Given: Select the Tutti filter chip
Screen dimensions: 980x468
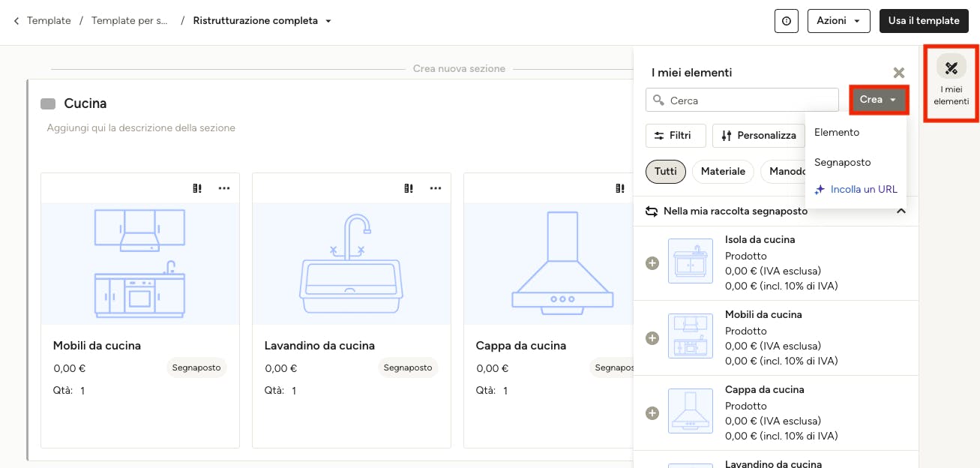Looking at the screenshot, I should [x=666, y=171].
